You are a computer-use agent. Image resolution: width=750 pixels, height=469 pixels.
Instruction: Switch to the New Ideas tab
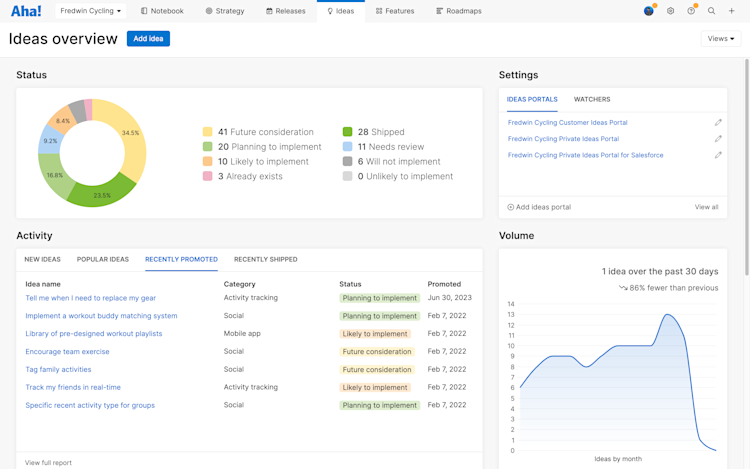tap(43, 259)
